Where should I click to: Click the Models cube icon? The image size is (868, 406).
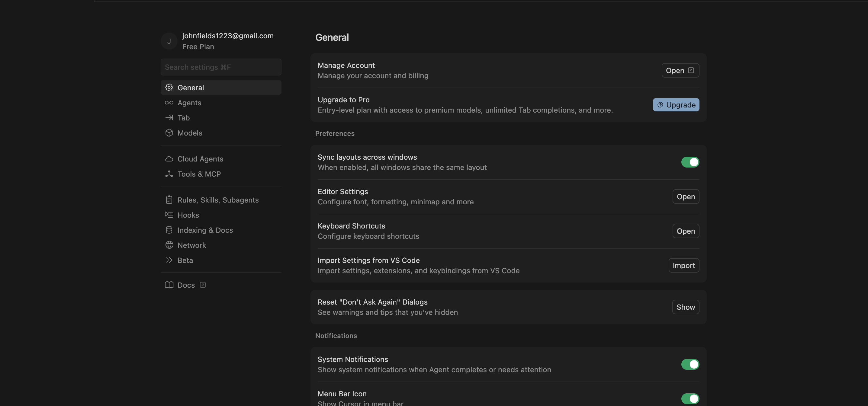coord(169,133)
